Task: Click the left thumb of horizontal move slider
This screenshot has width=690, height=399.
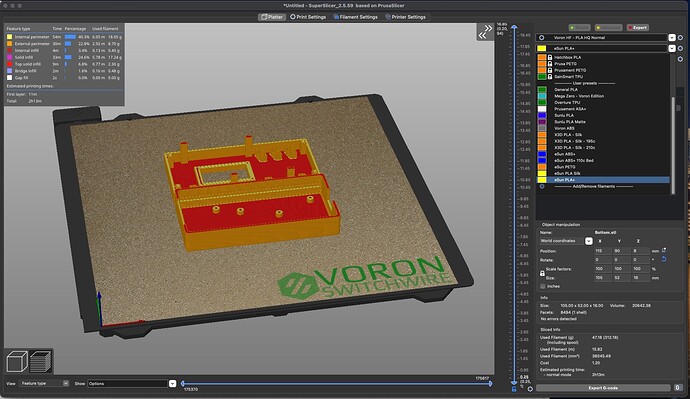Action: [x=183, y=384]
